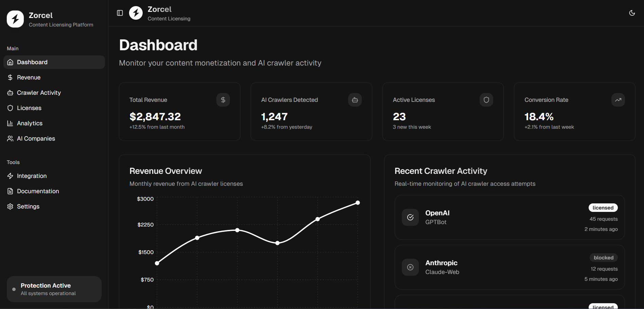Open the Dashboard menu item
Viewport: 644px width, 309px height.
[54, 62]
